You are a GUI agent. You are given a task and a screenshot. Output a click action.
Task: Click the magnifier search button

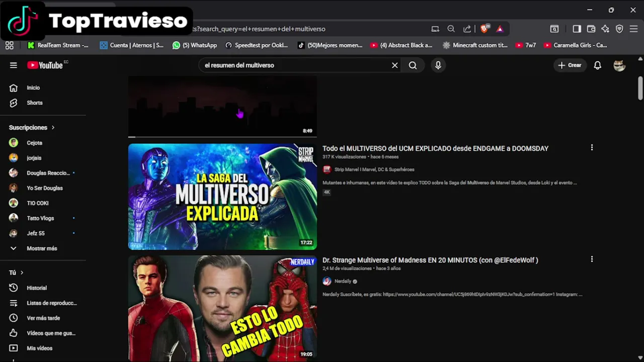pyautogui.click(x=413, y=65)
